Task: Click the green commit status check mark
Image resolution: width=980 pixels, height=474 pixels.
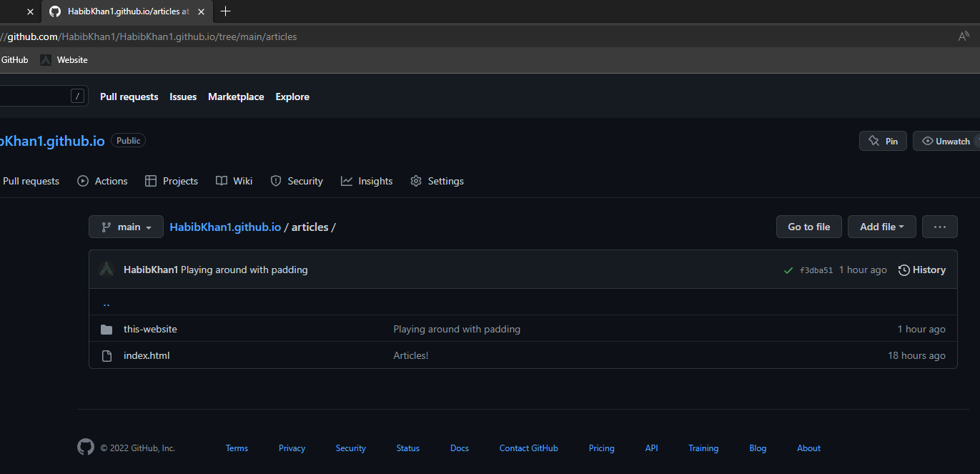Action: pos(788,270)
